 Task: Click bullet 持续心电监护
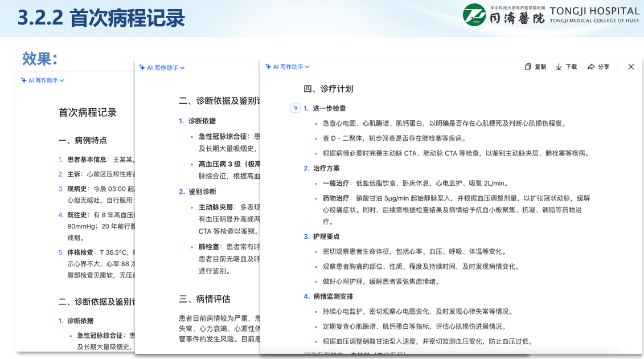418,312
